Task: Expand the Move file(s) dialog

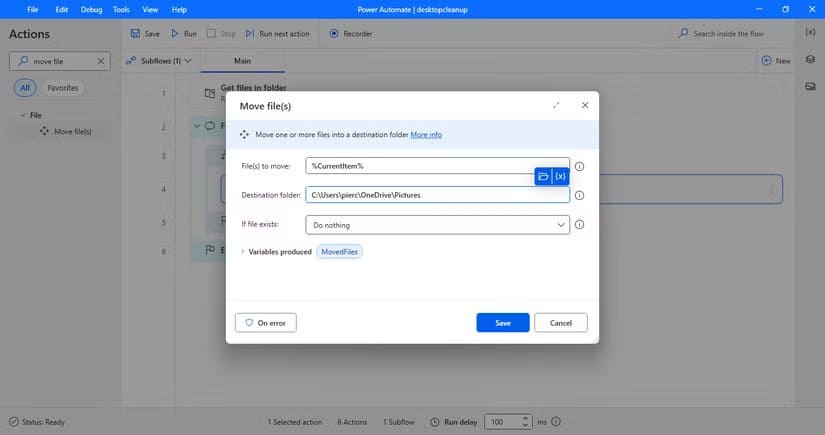Action: point(556,106)
